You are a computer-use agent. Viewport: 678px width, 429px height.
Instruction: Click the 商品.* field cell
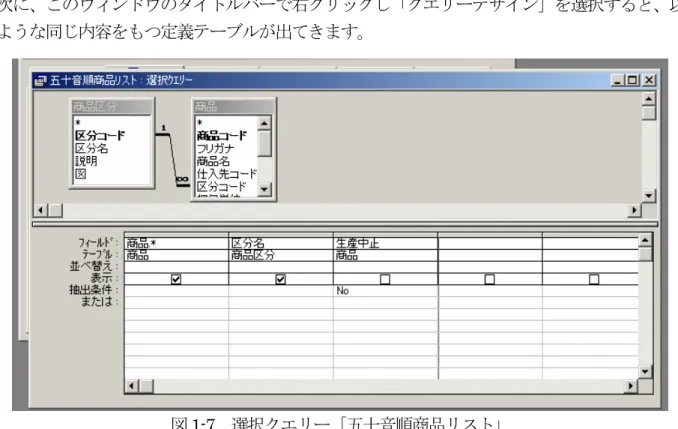(176, 243)
